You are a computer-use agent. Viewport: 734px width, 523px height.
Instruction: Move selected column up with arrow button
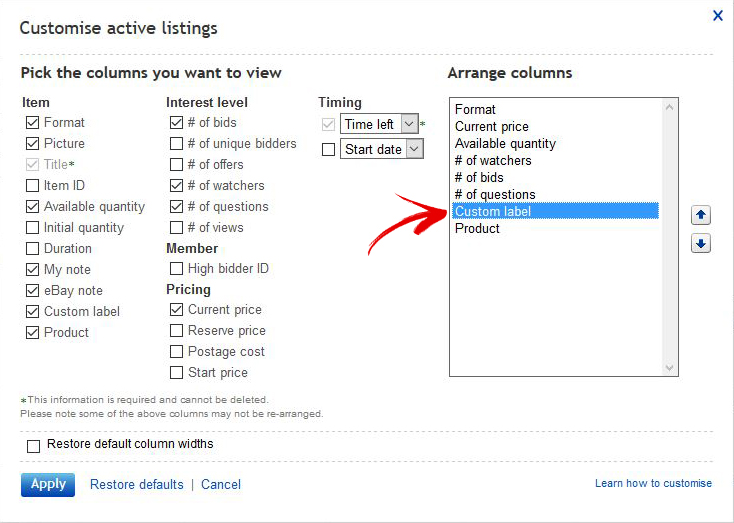tap(700, 215)
